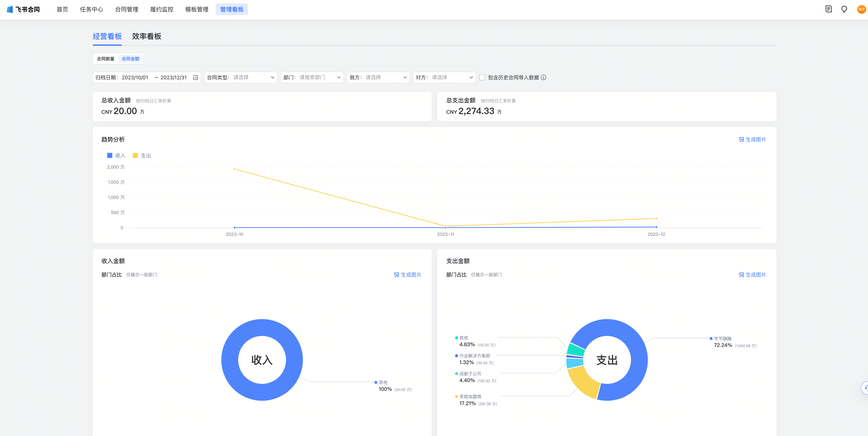Open the orange user avatar
The height and width of the screenshot is (436, 868).
(x=861, y=9)
